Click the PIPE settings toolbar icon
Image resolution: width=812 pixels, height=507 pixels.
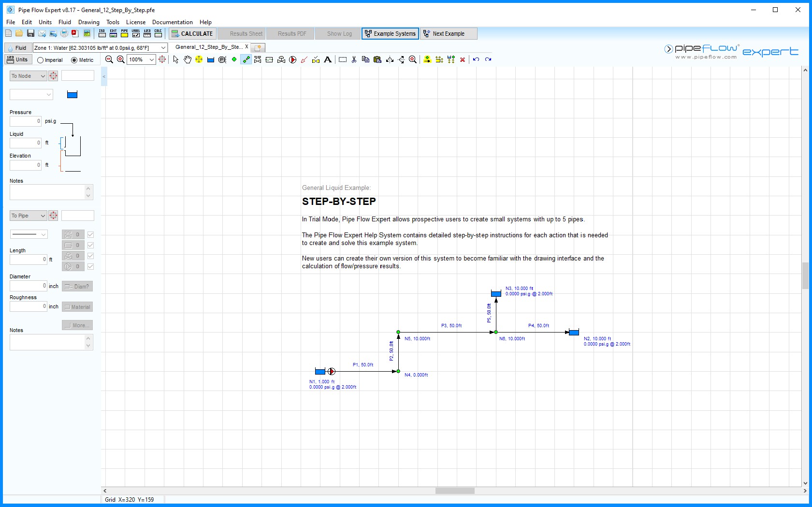tap(124, 33)
